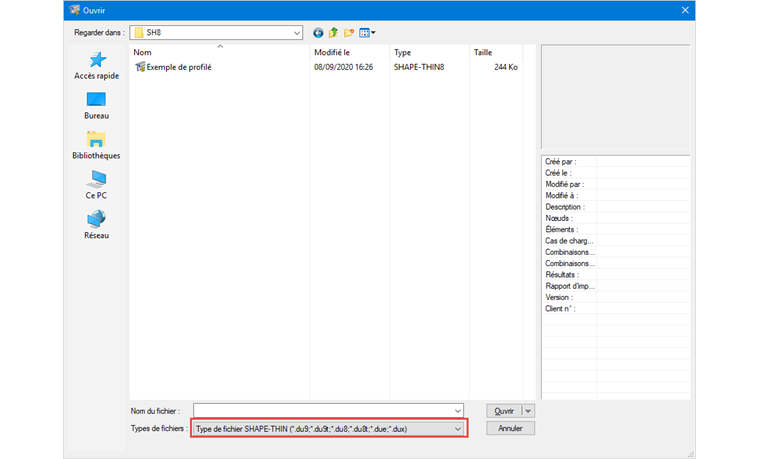Screen dimensions: 760x459
Task: Click the Ouvrir button
Action: tap(504, 411)
